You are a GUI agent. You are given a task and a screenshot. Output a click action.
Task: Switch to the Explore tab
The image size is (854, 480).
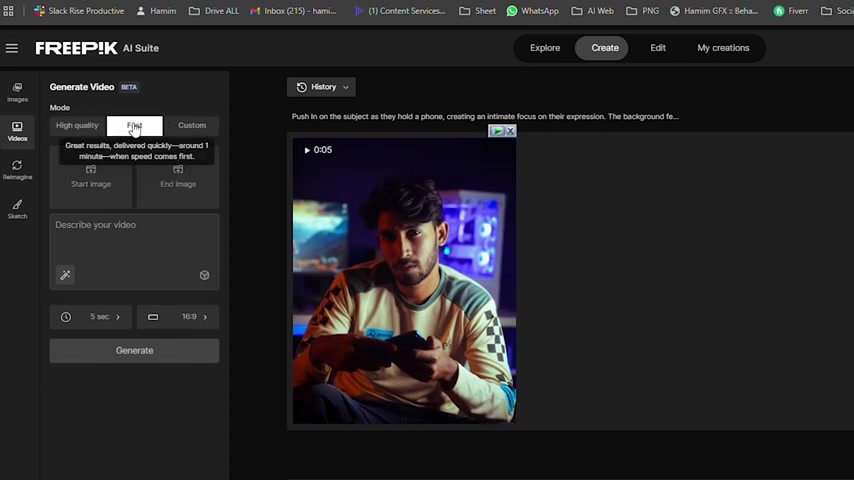pos(545,48)
